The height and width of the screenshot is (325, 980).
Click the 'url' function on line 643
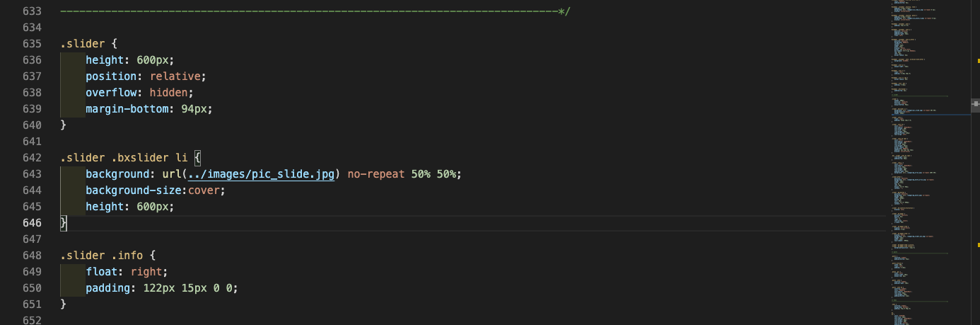tap(172, 174)
